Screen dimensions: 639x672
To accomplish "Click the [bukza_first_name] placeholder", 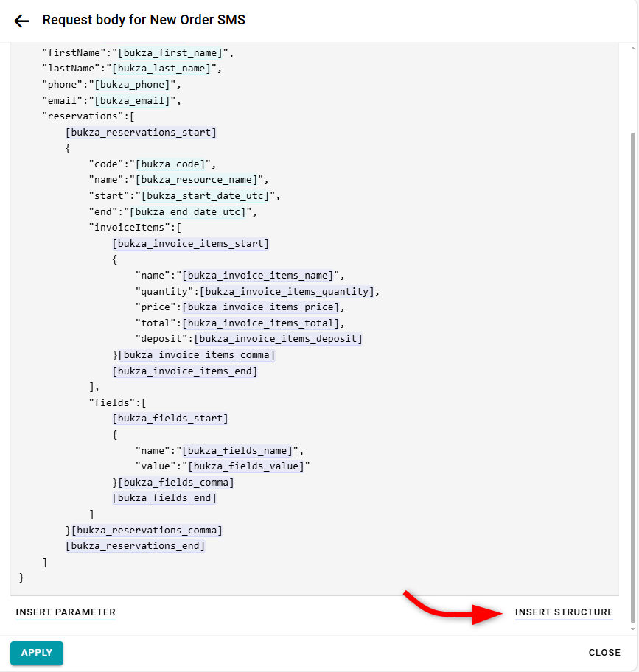I will pyautogui.click(x=175, y=53).
